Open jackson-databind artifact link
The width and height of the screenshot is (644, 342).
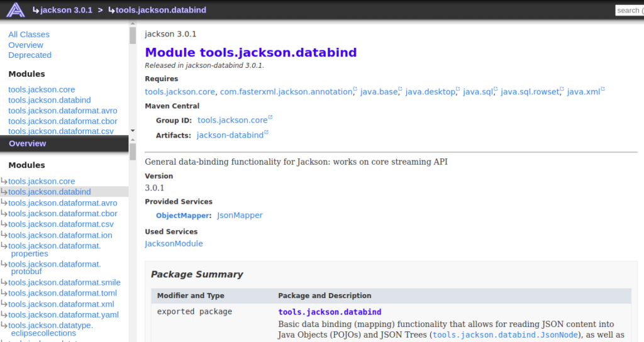[230, 135]
